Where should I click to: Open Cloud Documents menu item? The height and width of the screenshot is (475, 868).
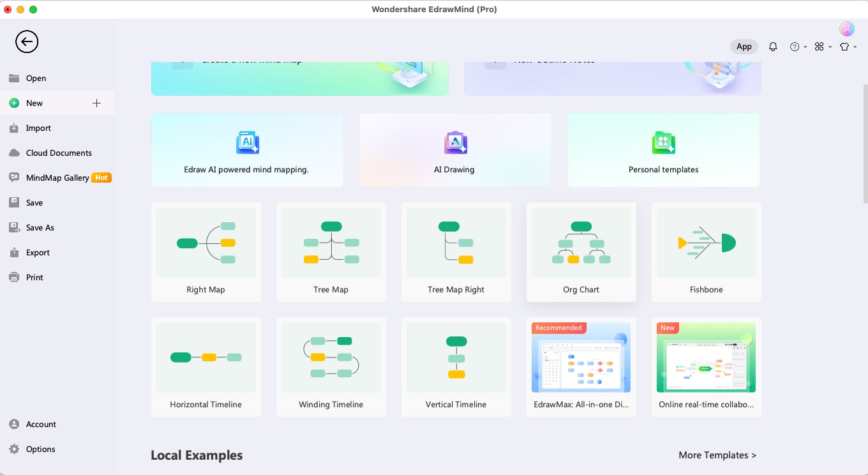pos(57,153)
